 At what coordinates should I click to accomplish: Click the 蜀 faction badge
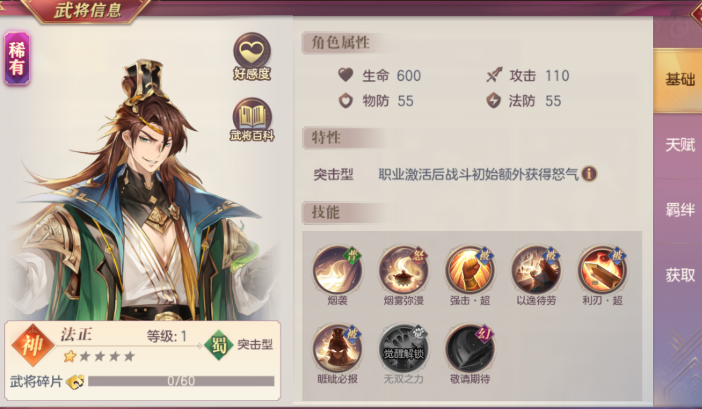[218, 345]
